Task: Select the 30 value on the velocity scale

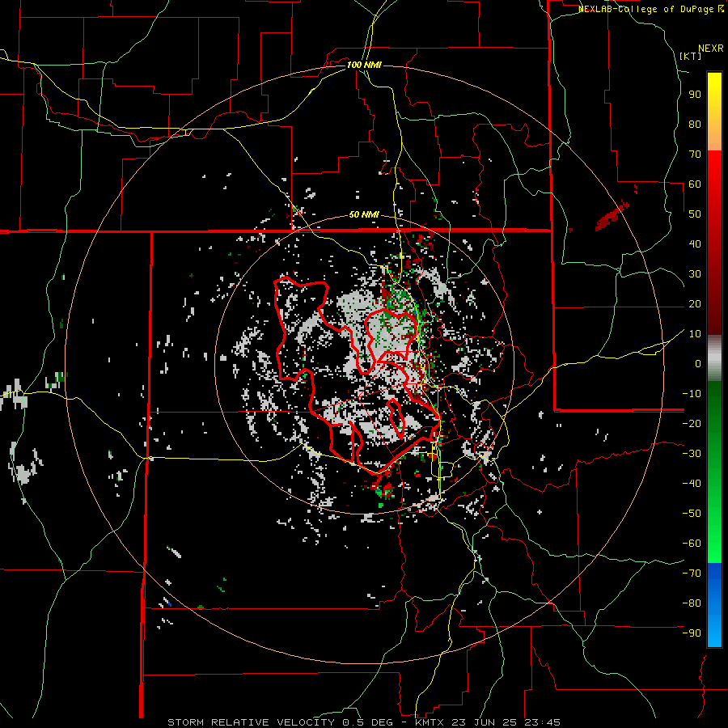Action: pyautogui.click(x=695, y=274)
